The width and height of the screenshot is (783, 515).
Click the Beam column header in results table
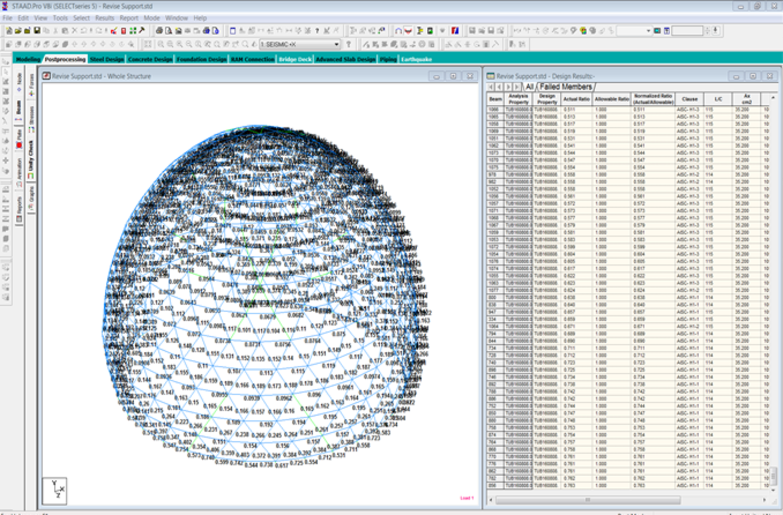click(494, 99)
